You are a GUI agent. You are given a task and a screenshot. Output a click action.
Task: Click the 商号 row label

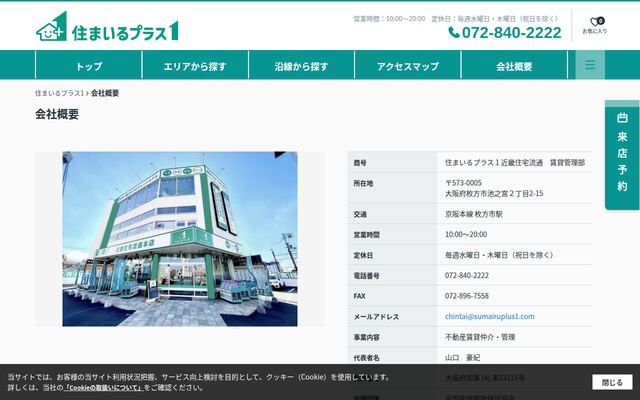point(360,163)
